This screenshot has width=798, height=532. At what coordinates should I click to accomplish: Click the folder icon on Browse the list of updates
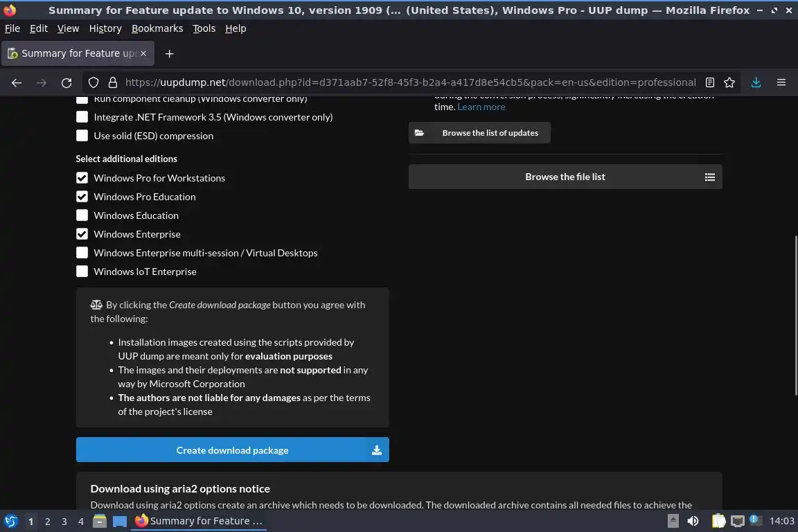coord(419,133)
